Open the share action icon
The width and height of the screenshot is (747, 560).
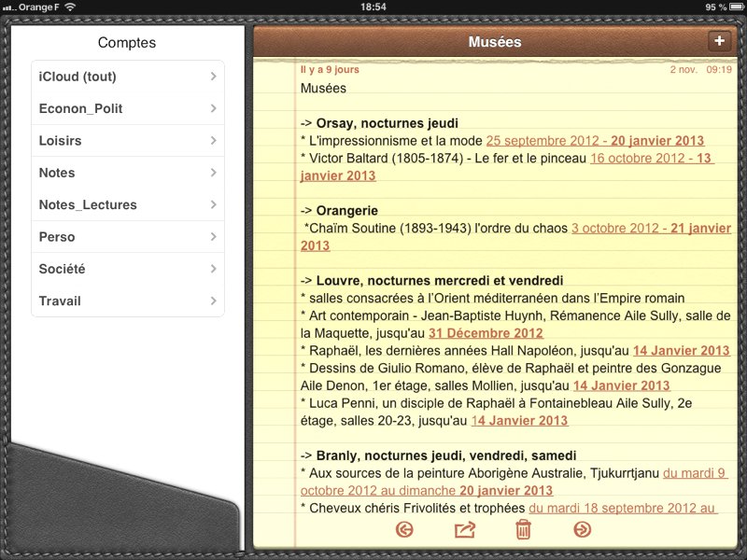point(464,530)
